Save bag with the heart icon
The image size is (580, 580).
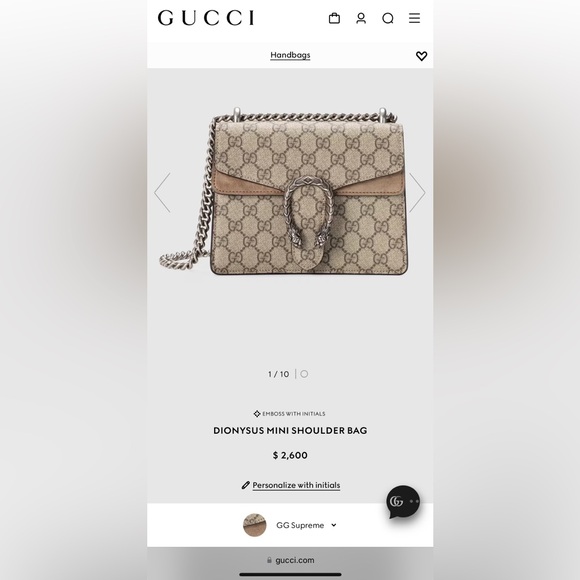point(421,56)
